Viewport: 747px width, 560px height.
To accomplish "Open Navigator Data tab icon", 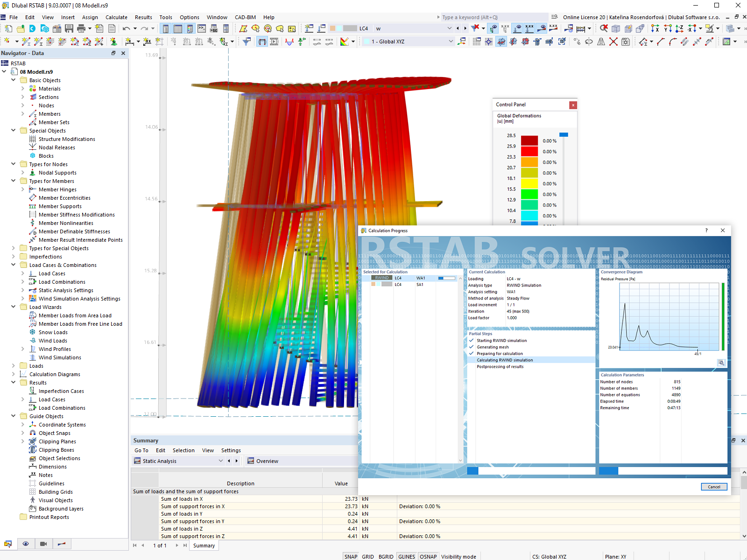I will coord(8,544).
